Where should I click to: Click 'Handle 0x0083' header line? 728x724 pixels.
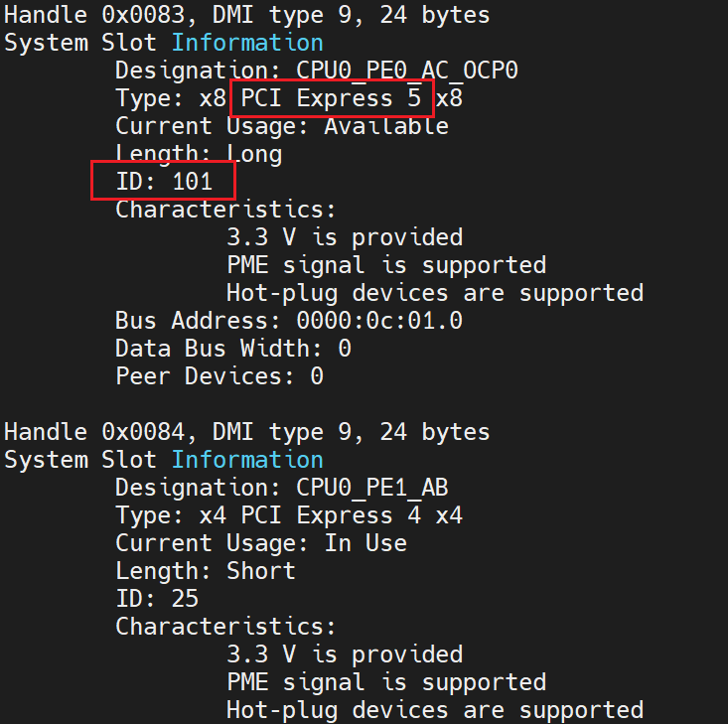pyautogui.click(x=246, y=15)
